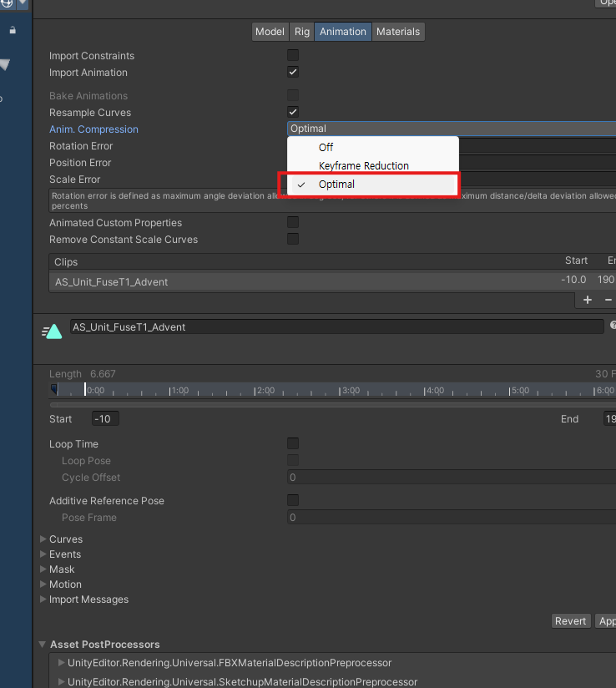Select the AS_Unit_FuseT1_Advent clip row
The image size is (616, 688).
(x=332, y=281)
